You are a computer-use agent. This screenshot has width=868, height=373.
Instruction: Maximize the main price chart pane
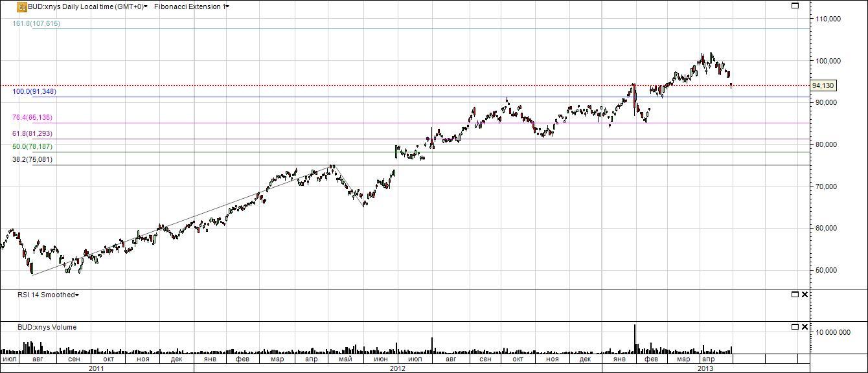click(x=795, y=6)
